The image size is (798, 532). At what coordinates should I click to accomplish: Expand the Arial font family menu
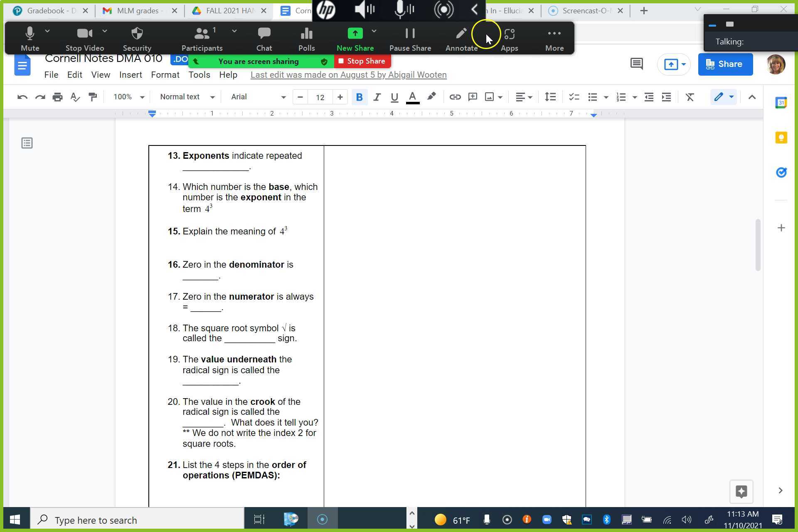[284, 97]
